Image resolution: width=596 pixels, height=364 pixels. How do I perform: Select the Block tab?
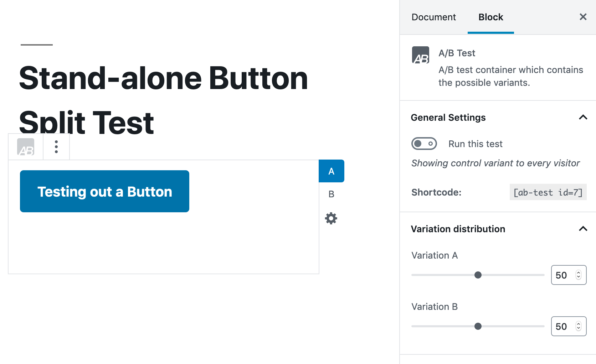pos(491,17)
